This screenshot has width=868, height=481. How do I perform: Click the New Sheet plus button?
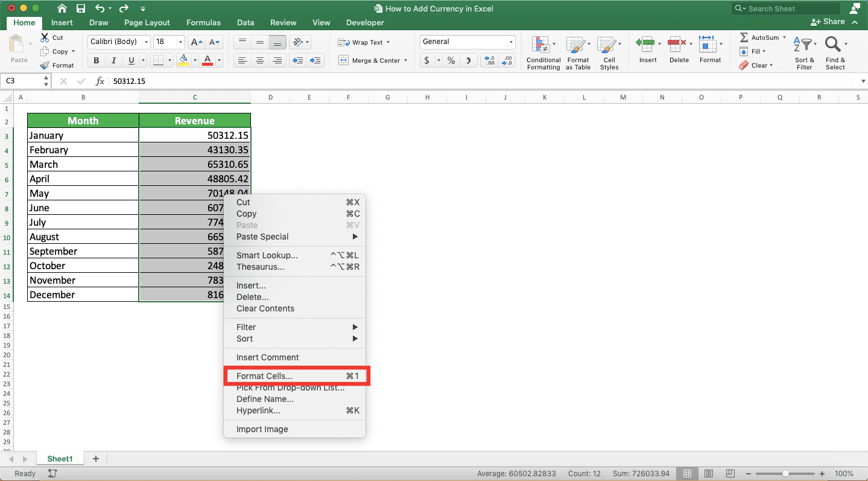(95, 458)
